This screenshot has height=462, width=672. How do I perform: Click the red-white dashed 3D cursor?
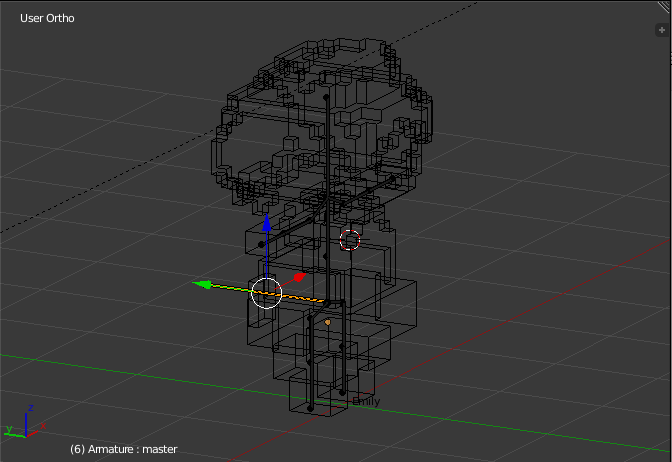tap(350, 240)
